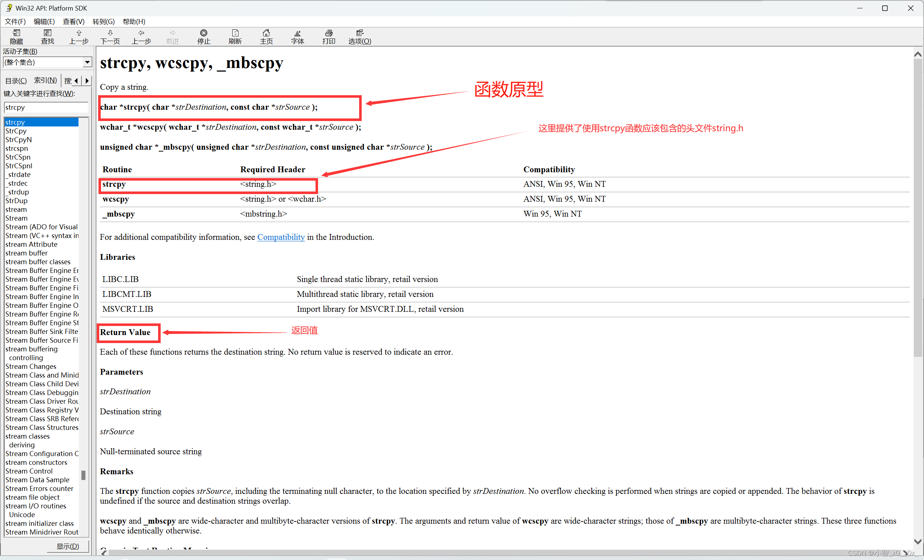Open the View (查看) menu
This screenshot has height=560, width=924.
(73, 21)
